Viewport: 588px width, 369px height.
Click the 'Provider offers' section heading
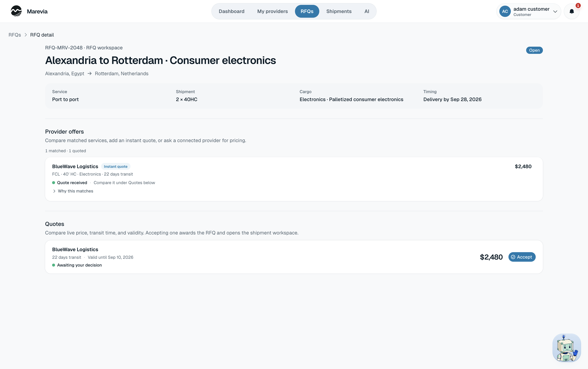[x=64, y=132]
